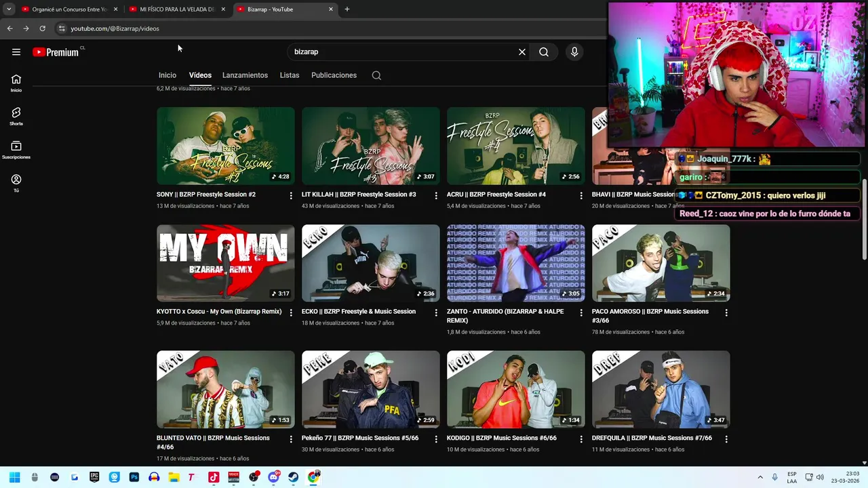The height and width of the screenshot is (488, 868).
Task: Open options for SONY Freestyle Session #2
Action: (x=291, y=195)
